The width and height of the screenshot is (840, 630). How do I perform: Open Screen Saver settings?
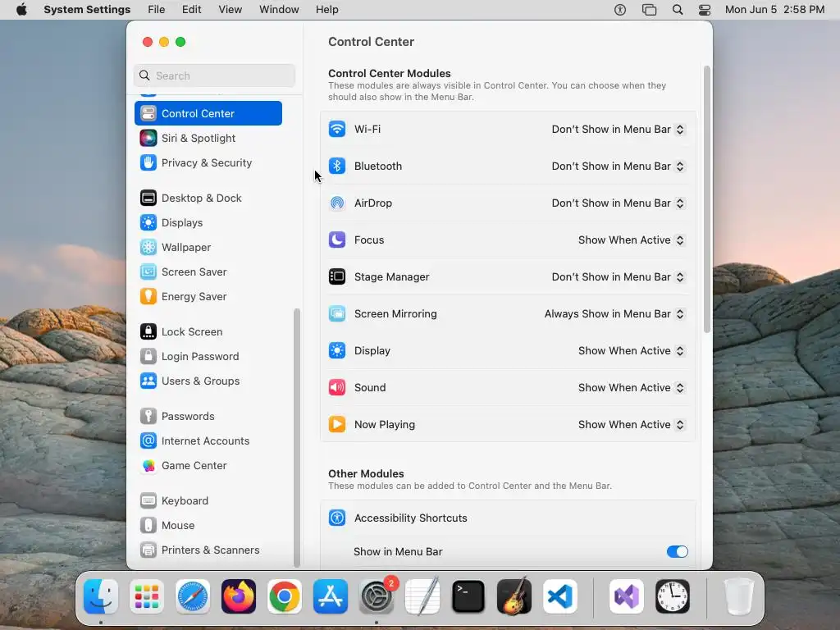(x=208, y=272)
